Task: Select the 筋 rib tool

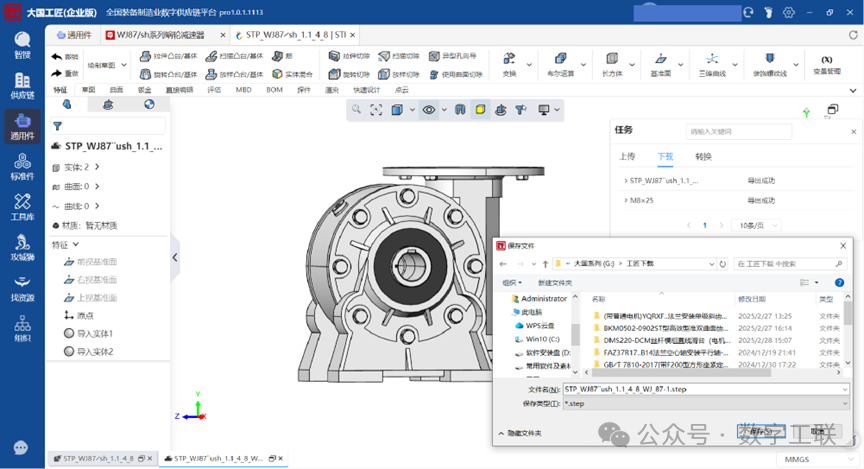Action: [283, 56]
